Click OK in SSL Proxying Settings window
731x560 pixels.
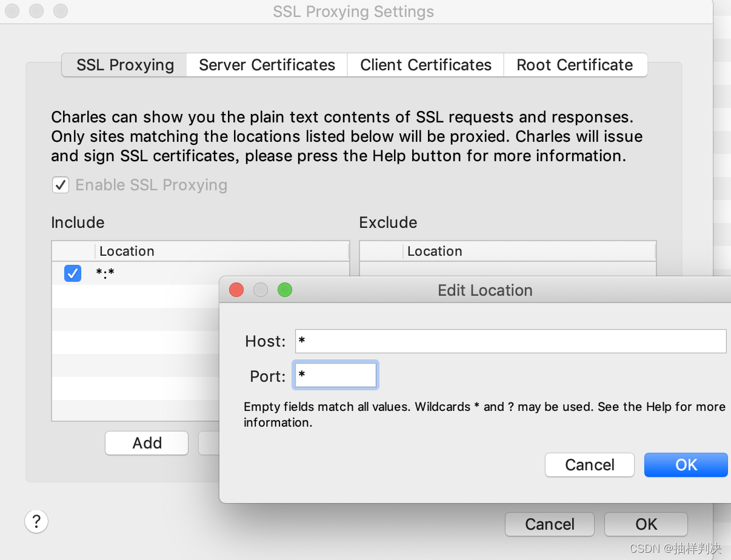click(646, 524)
